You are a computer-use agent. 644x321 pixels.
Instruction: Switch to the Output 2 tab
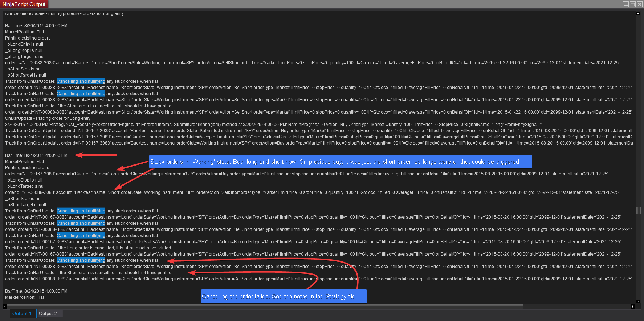pos(48,314)
